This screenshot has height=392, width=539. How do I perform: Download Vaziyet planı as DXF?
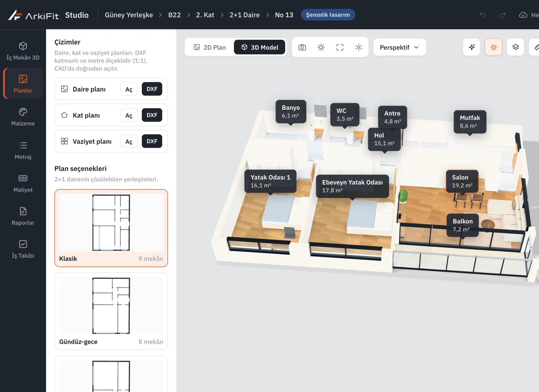pos(152,141)
